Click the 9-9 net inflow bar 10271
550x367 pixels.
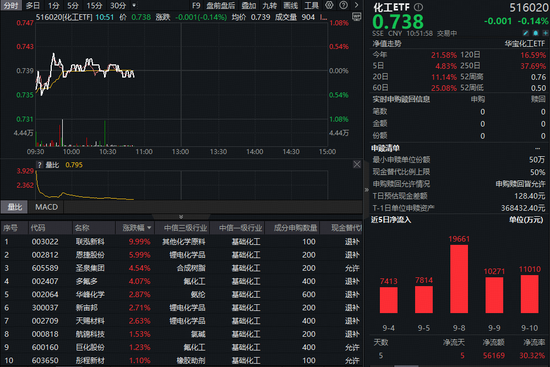(494, 295)
